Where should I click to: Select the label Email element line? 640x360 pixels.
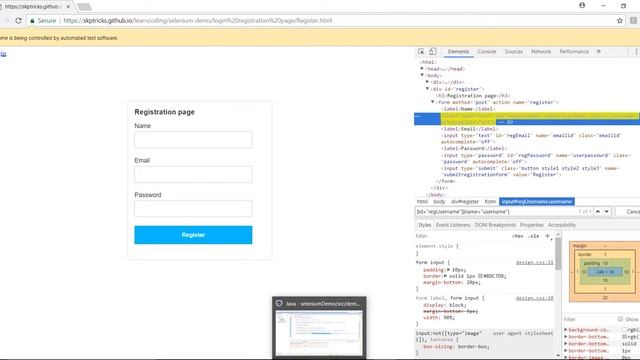[469, 129]
